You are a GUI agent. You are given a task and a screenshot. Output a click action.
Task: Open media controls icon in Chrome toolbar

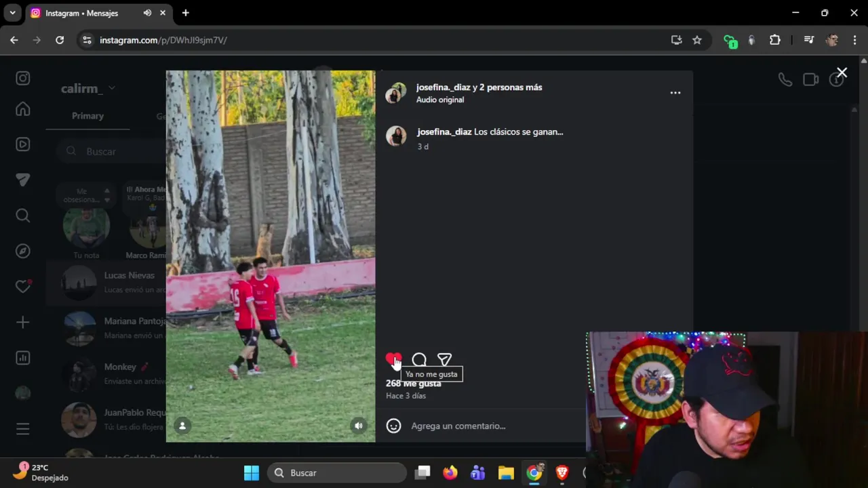[808, 40]
